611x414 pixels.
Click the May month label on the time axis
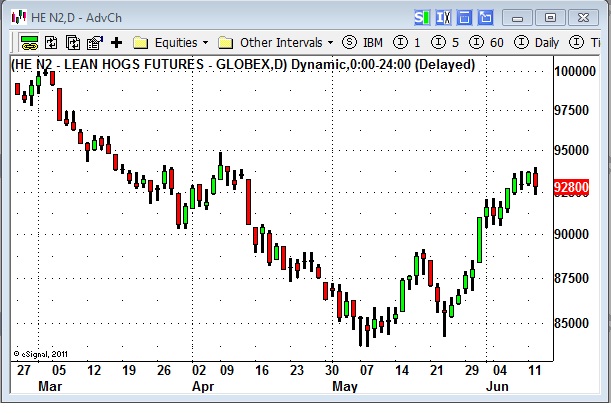345,386
